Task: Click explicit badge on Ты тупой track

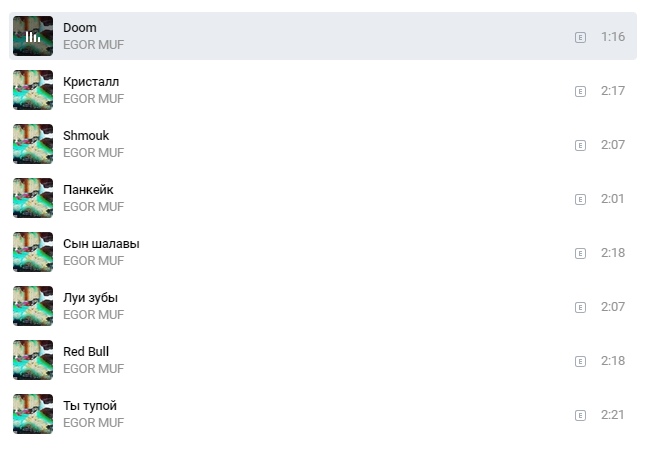Action: (x=580, y=415)
